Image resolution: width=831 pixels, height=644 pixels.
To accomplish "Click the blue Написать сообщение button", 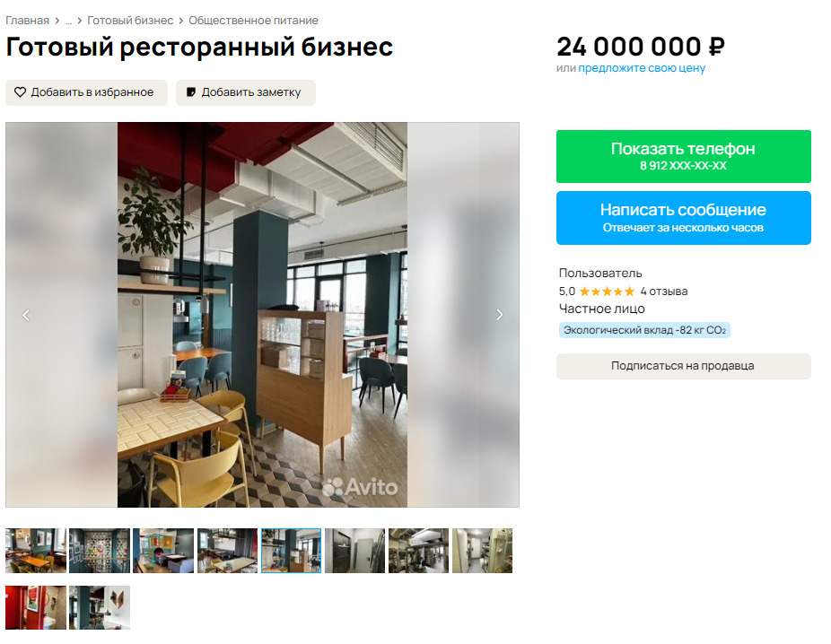I will [x=683, y=218].
